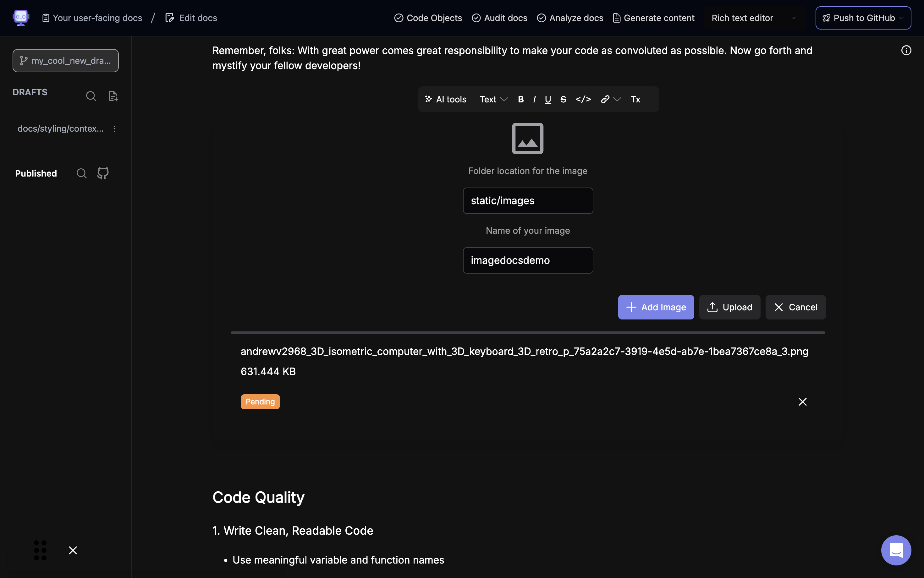The width and height of the screenshot is (924, 578).
Task: Expand the Text style dropdown
Action: [493, 99]
